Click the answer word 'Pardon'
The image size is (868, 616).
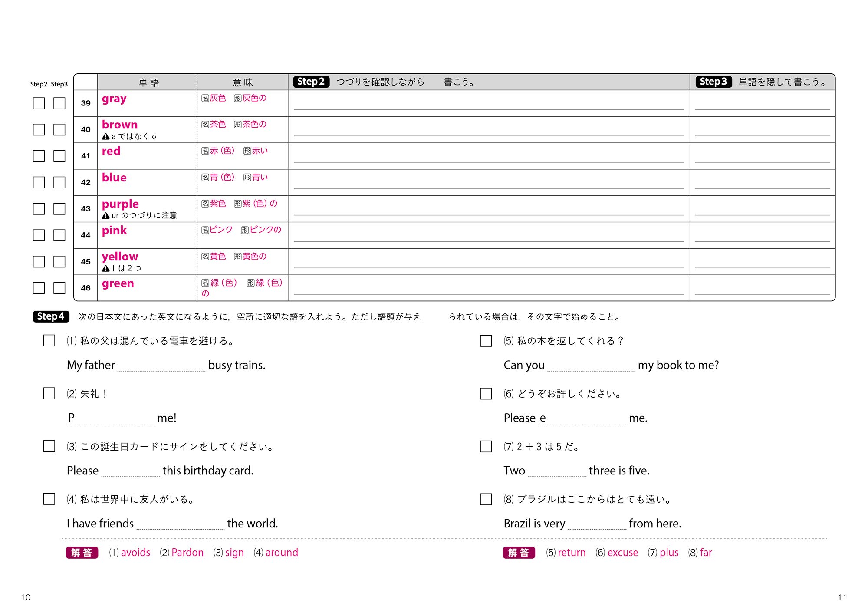(x=187, y=553)
